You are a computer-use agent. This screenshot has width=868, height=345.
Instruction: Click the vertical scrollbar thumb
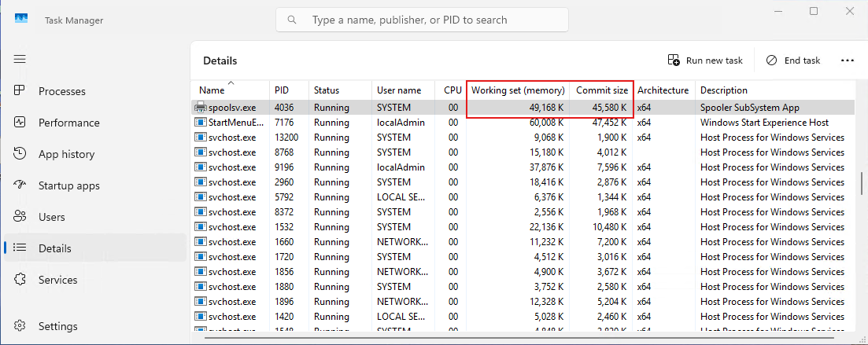(x=862, y=184)
